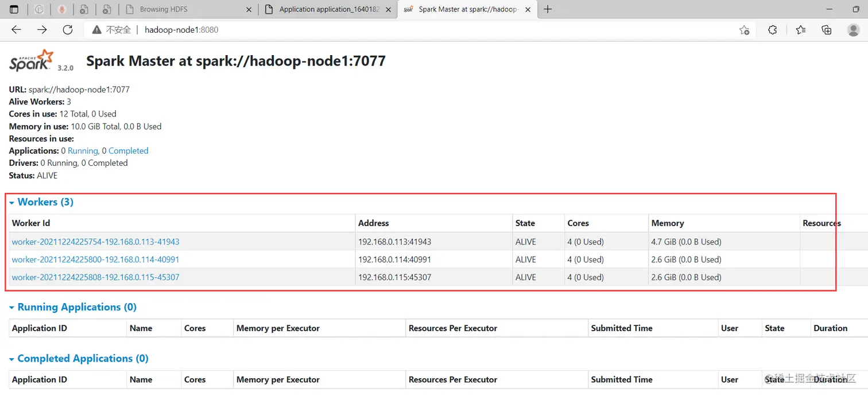Open the Completed applications link
The image size is (868, 396).
(129, 150)
